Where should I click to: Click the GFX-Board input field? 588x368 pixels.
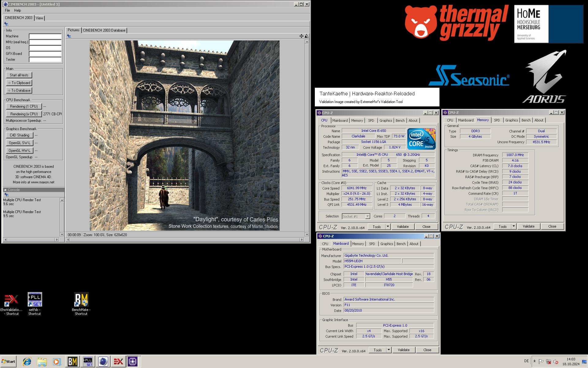click(x=45, y=54)
